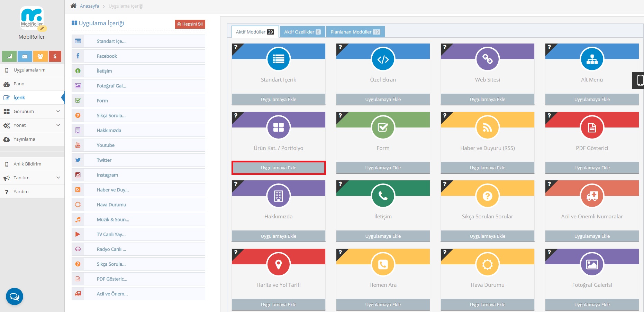Click the Anasayfa breadcrumb link
The image size is (644, 312).
click(x=89, y=6)
